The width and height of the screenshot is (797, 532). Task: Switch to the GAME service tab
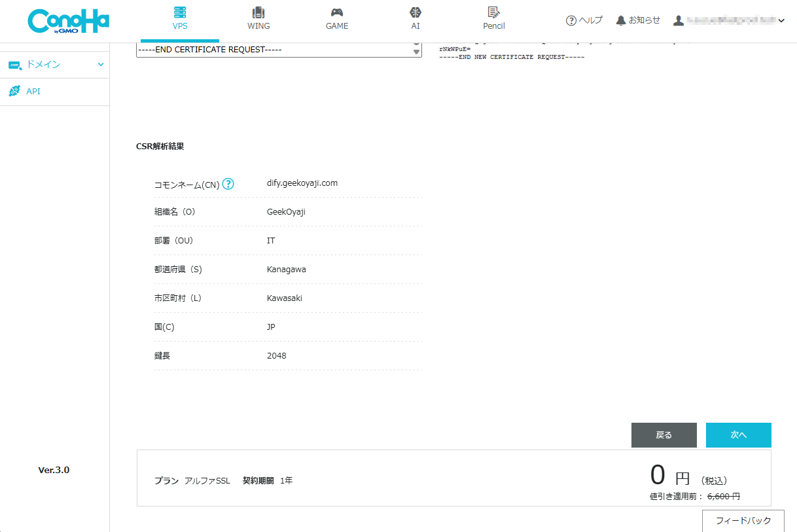coord(337,20)
